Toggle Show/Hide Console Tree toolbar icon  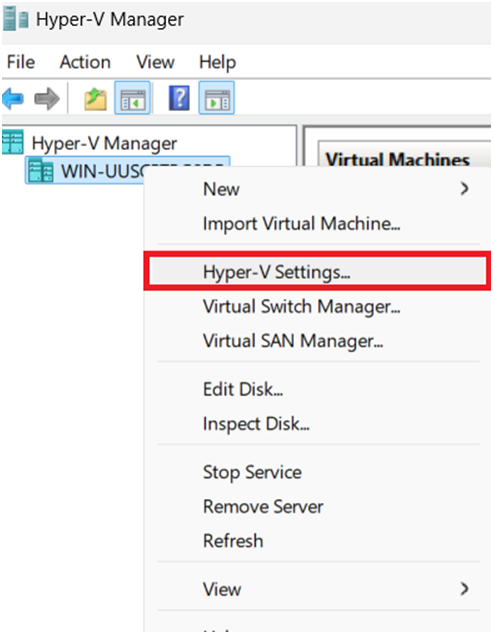pos(133,98)
